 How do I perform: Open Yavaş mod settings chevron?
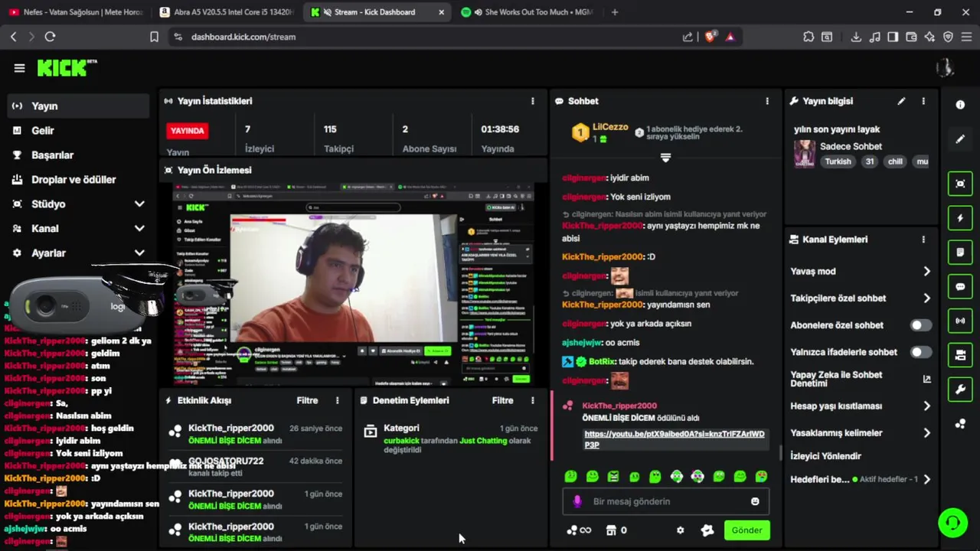(x=926, y=272)
